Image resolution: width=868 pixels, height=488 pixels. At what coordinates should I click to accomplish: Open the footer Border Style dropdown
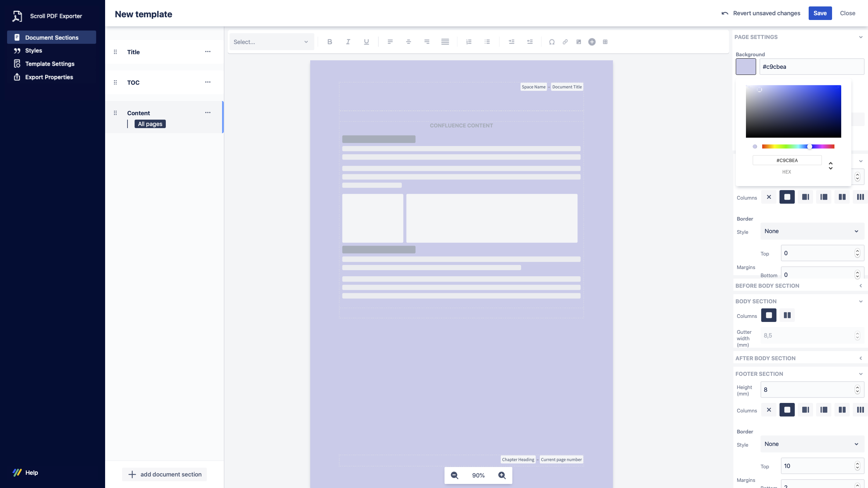tap(812, 444)
